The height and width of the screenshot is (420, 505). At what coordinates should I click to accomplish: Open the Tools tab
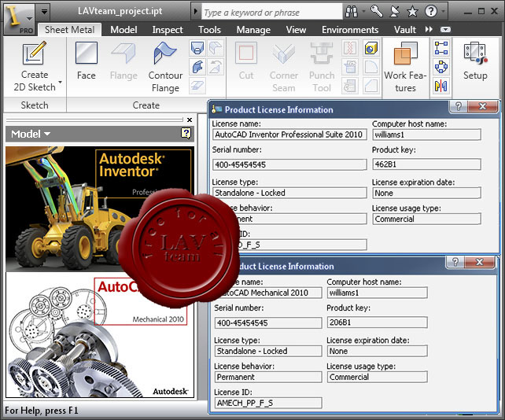(209, 30)
